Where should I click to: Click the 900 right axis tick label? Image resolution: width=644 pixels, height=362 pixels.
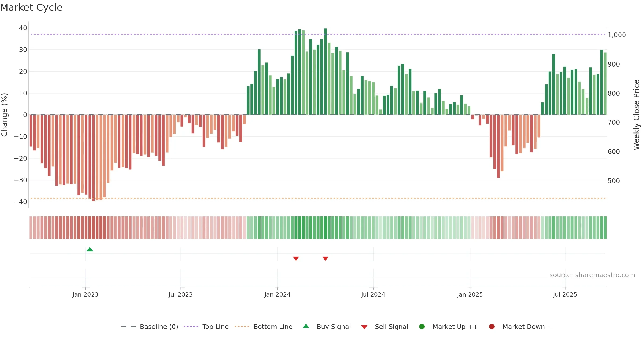614,64
